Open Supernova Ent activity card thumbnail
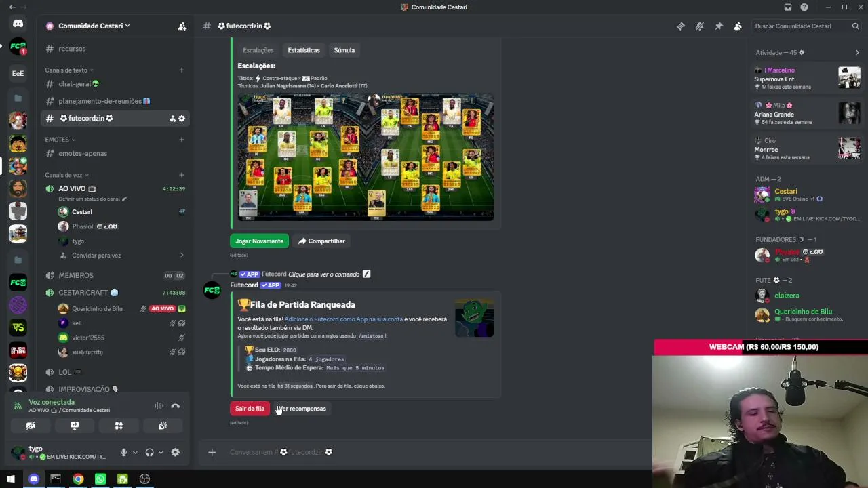Screen dimensions: 868x488 (x=849, y=78)
